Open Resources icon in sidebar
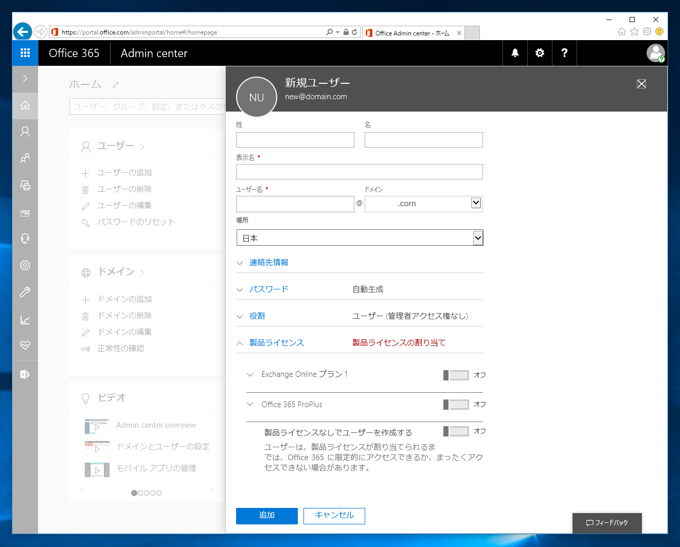The image size is (680, 547). point(25,185)
